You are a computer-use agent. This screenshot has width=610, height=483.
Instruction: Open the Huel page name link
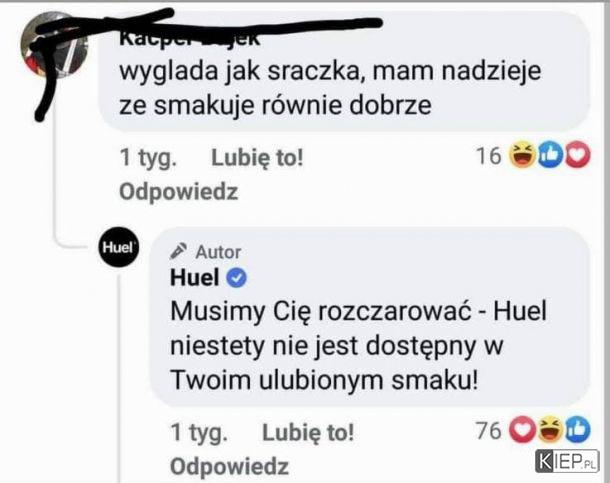pyautogui.click(x=195, y=278)
